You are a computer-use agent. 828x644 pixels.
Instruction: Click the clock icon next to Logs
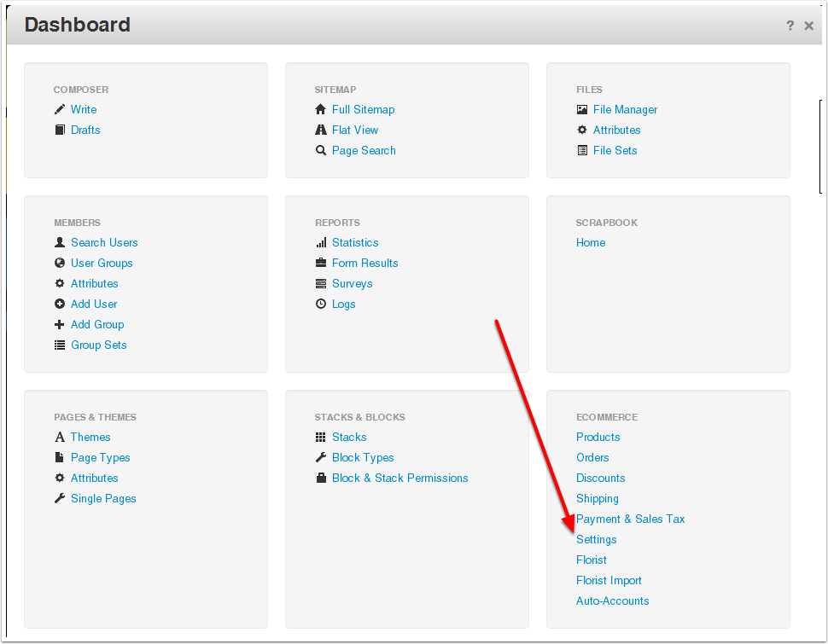(321, 304)
